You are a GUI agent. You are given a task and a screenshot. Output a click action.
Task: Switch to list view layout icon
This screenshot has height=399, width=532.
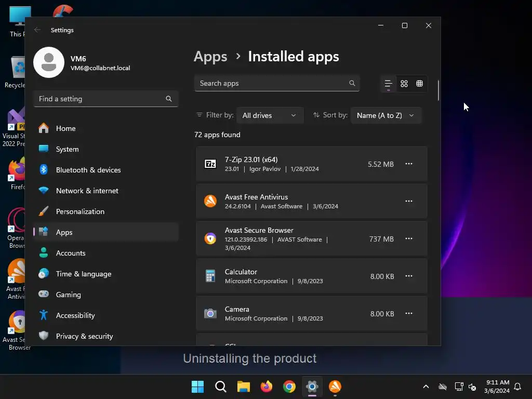[389, 84]
